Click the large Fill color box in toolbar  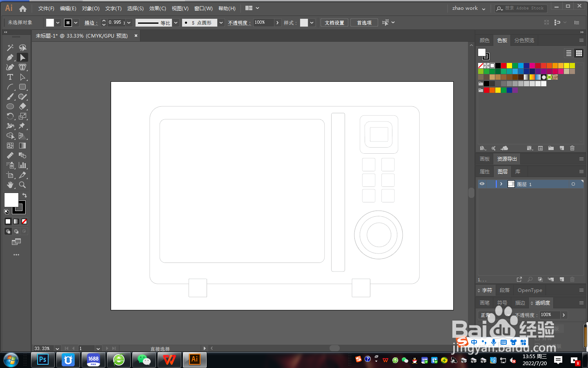11,200
